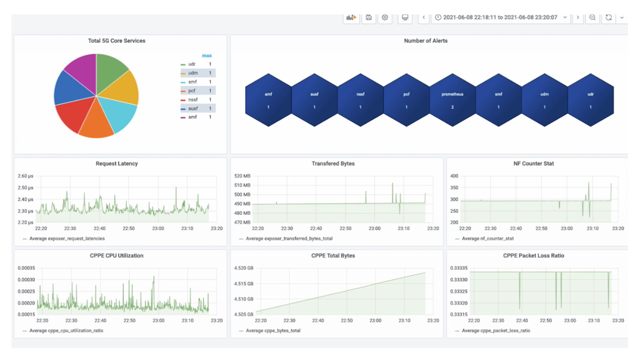
Task: Cycle view mode with the monitor icon
Action: (x=405, y=18)
